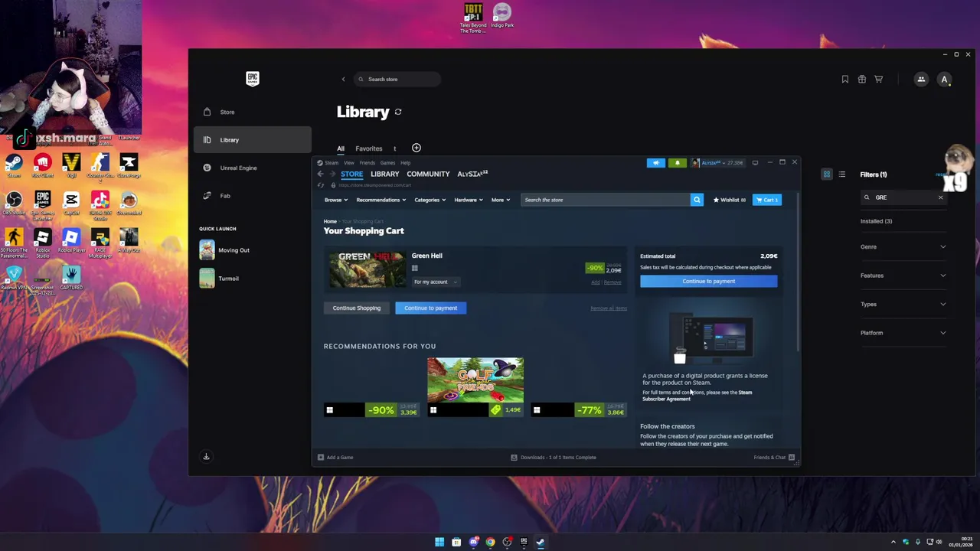This screenshot has width=980, height=551.
Task: Go back with Steam's left arrow
Action: 320,174
